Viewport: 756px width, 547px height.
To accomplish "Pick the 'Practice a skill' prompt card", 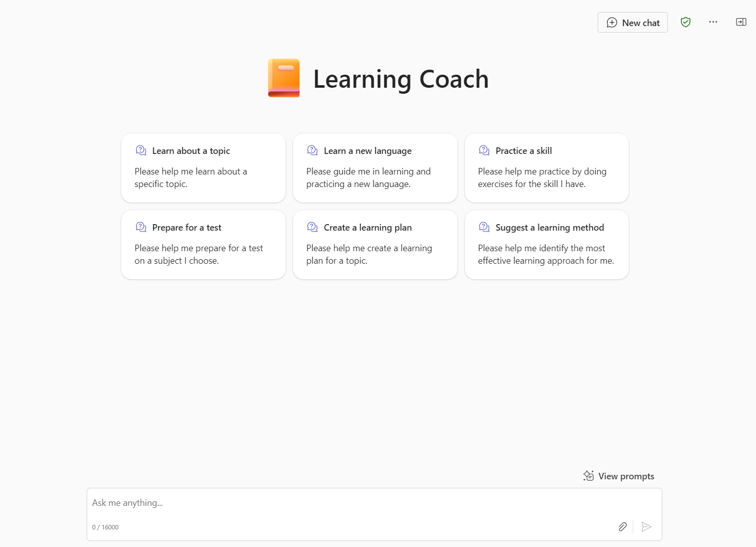I will (547, 168).
